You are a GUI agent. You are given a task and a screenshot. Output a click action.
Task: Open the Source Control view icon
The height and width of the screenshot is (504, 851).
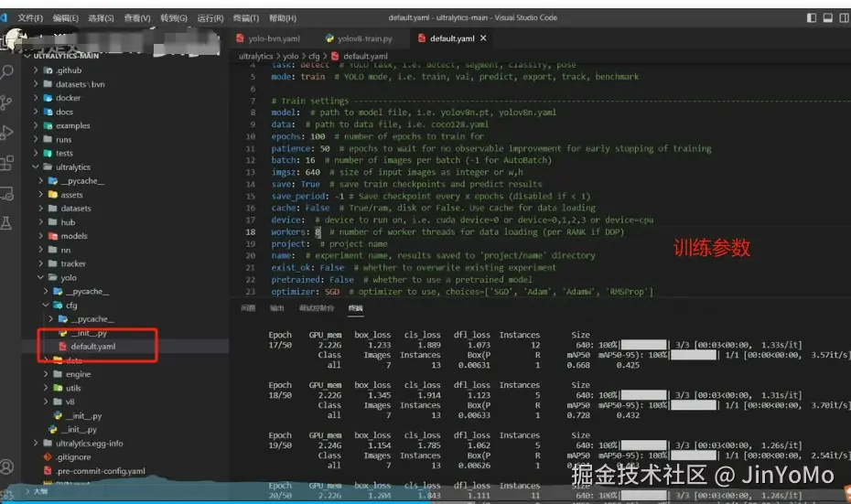point(6,102)
